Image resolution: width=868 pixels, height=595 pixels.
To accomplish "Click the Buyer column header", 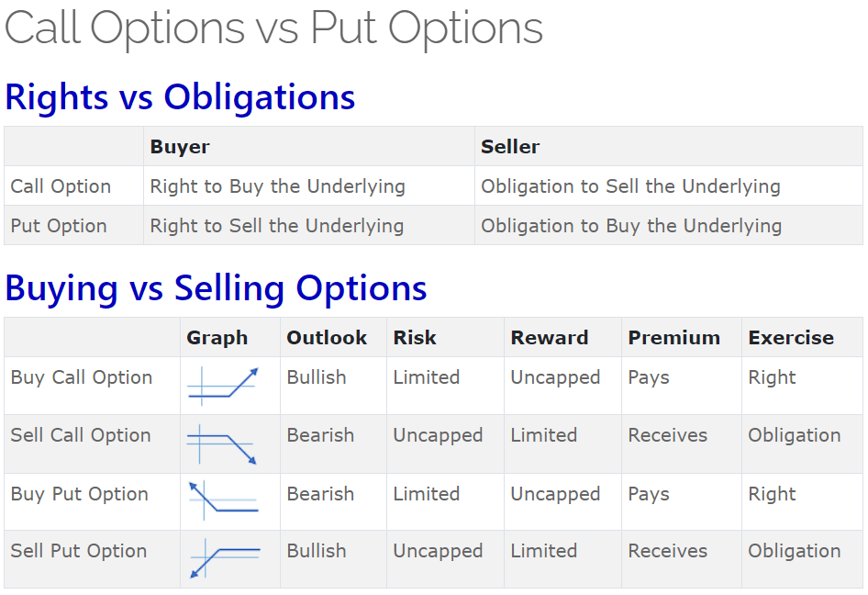I will click(180, 147).
